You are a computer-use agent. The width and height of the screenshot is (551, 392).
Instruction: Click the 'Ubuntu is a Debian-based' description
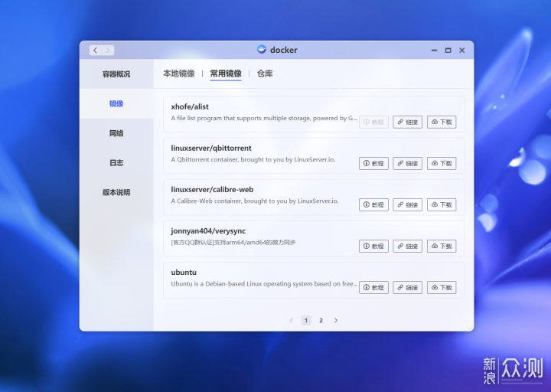pos(264,284)
